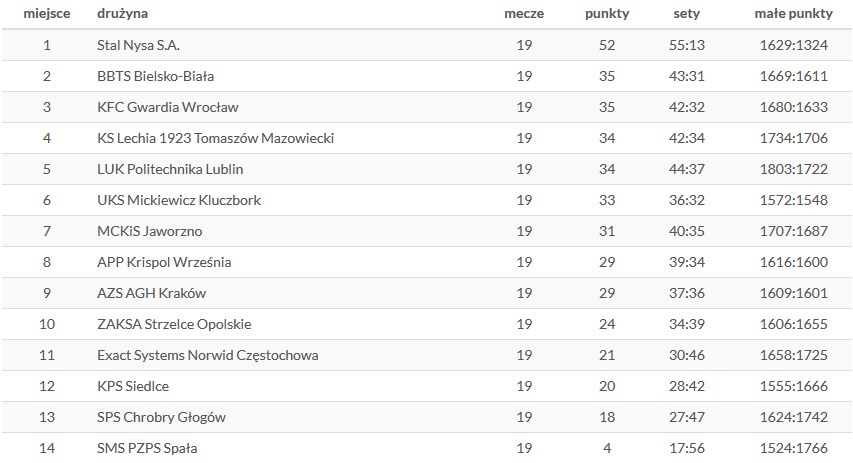Click the małe punkty column header

pyautogui.click(x=794, y=14)
